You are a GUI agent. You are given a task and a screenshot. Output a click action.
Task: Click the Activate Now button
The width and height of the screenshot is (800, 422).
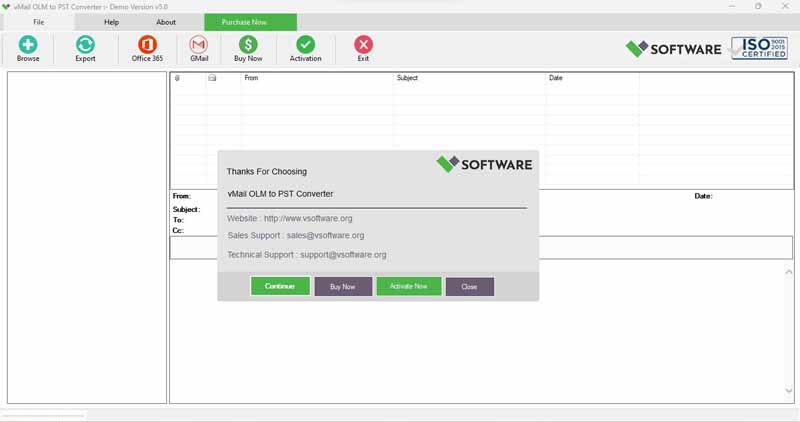[x=409, y=286]
